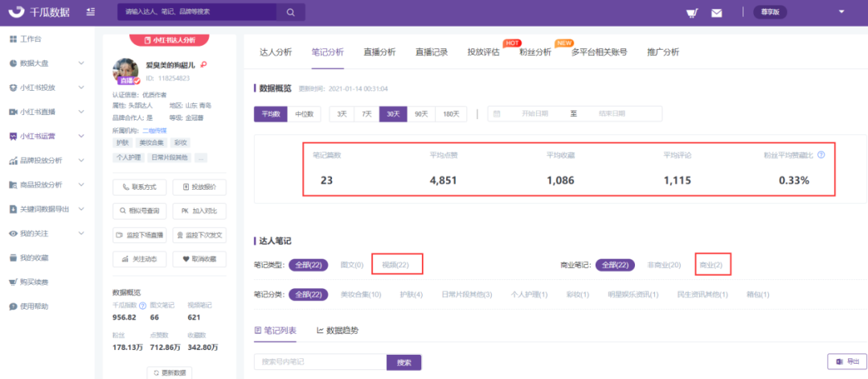The image size is (868, 379).
Task: Click the 搜索号内笔记 search field
Action: (320, 362)
